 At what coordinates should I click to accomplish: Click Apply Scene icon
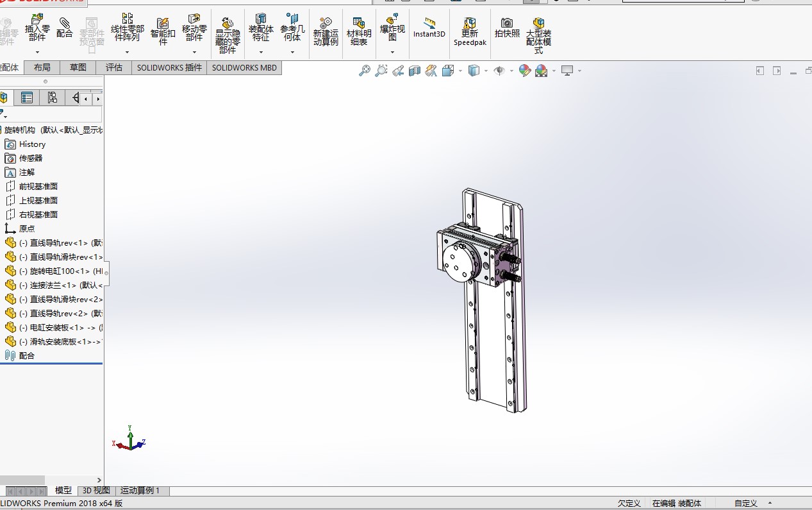pyautogui.click(x=541, y=71)
